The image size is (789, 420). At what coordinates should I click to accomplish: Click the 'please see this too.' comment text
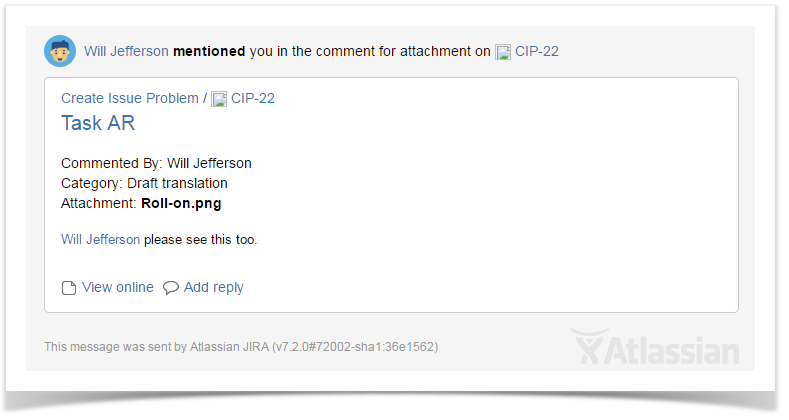tap(200, 239)
